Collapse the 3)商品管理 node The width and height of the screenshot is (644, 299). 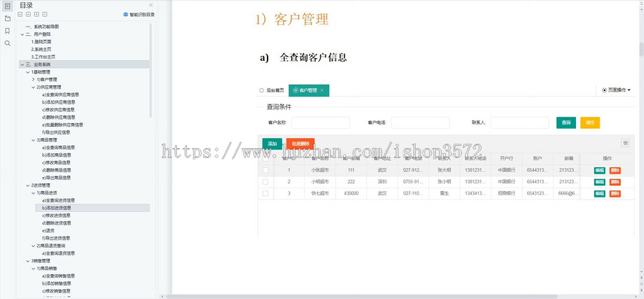pos(33,140)
